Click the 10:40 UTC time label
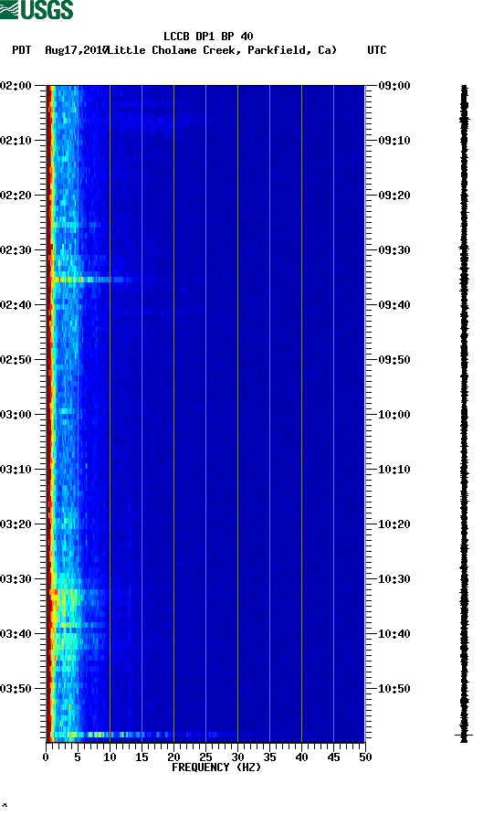This screenshot has height=815, width=504. click(x=394, y=633)
